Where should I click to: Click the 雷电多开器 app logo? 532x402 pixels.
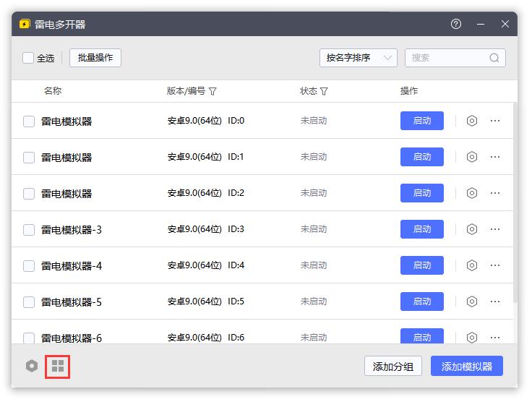[x=25, y=24]
